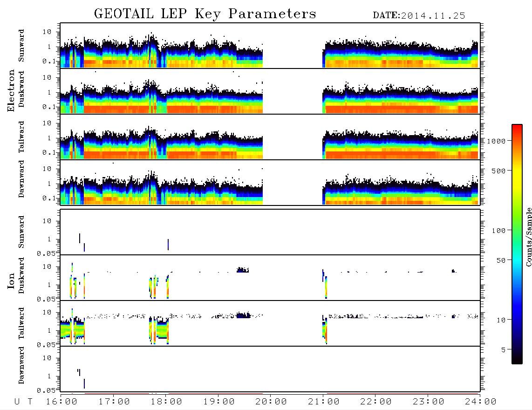Click the "U T" time axis label
Viewport: 532px width, 410px height.
[x=23, y=402]
